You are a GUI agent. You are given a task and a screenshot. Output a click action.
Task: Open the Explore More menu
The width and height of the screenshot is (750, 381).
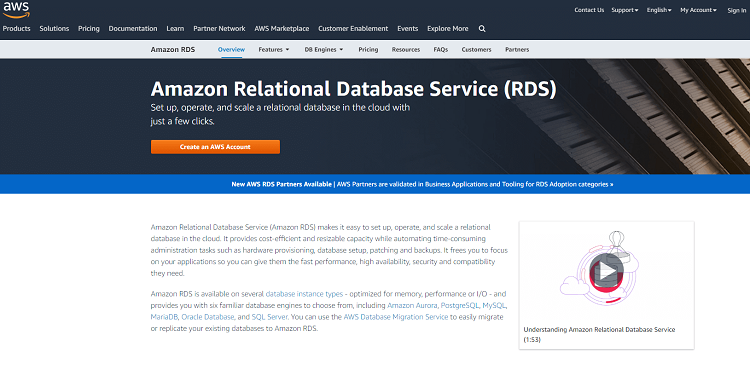click(448, 29)
